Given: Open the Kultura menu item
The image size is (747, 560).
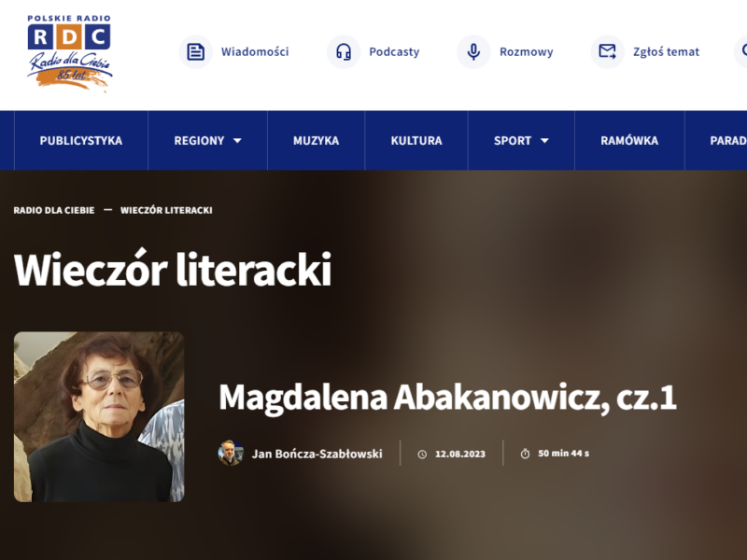Looking at the screenshot, I should [416, 141].
